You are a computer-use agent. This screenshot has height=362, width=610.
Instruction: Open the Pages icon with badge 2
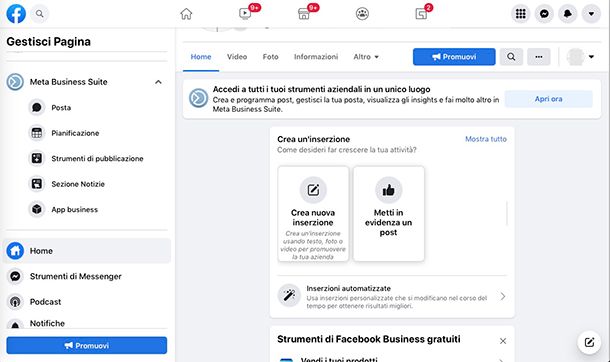tap(421, 14)
